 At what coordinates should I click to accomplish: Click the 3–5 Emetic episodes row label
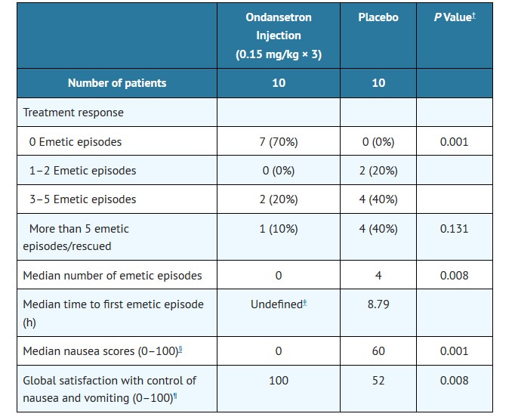(80, 199)
